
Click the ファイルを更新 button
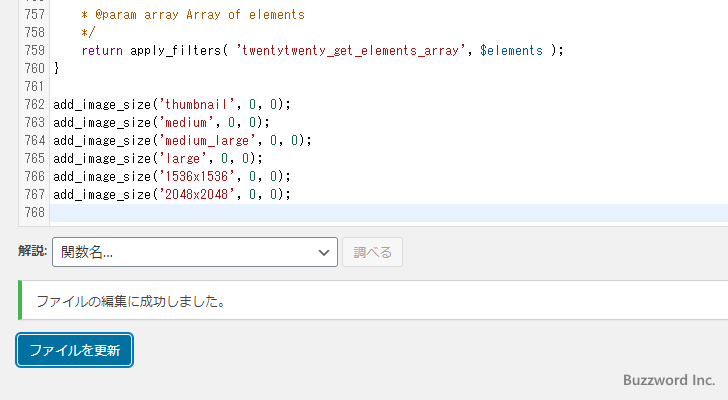click(75, 350)
